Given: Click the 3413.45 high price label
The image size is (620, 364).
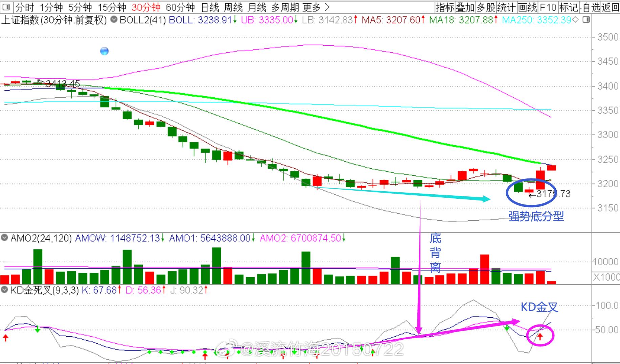Looking at the screenshot, I should [x=63, y=83].
